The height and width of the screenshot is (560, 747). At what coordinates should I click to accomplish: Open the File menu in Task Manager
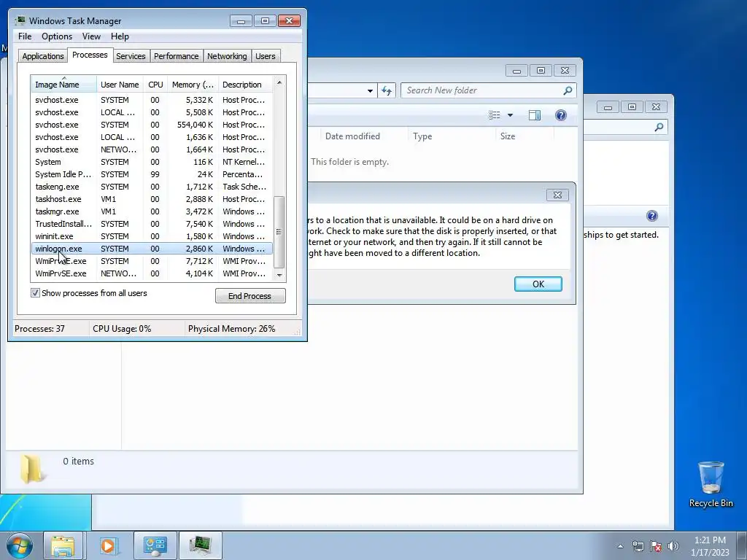pyautogui.click(x=25, y=36)
